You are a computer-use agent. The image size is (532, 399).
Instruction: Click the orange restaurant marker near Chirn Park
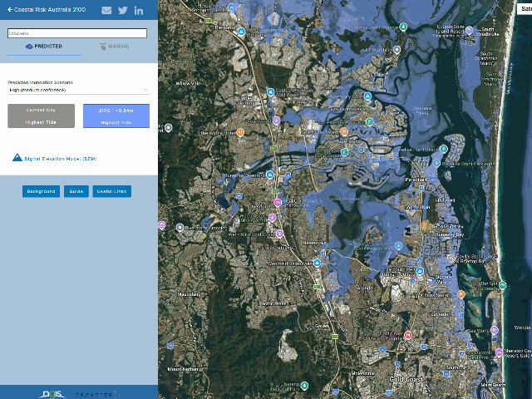tap(461, 294)
